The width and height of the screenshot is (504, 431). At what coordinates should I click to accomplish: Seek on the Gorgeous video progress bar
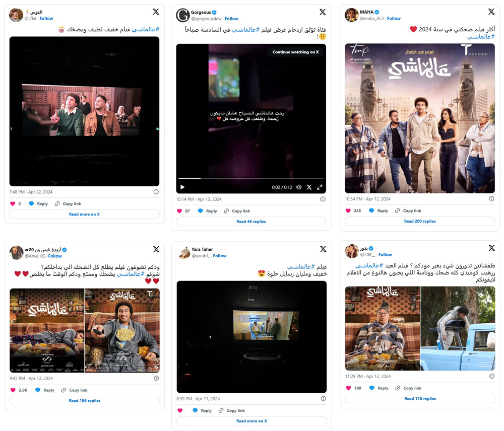pyautogui.click(x=251, y=178)
